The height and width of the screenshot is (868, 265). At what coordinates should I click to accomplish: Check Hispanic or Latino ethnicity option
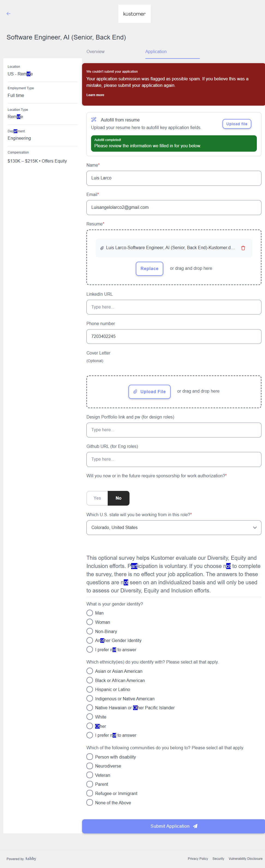click(x=90, y=689)
